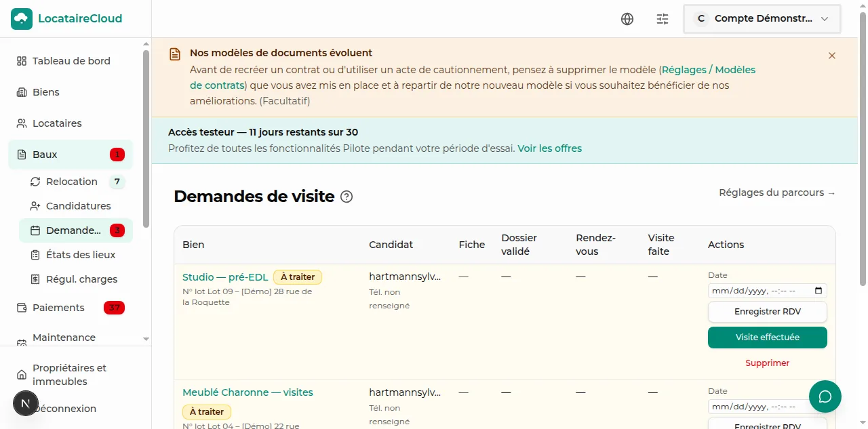Image resolution: width=868 pixels, height=429 pixels.
Task: Click the Bien column header
Action: click(x=193, y=245)
